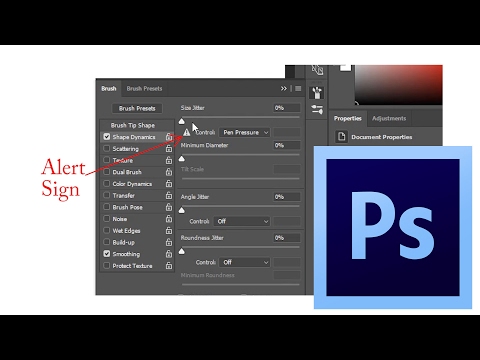Click the Size Jitter slider handle
480x360 pixels.
click(x=182, y=121)
